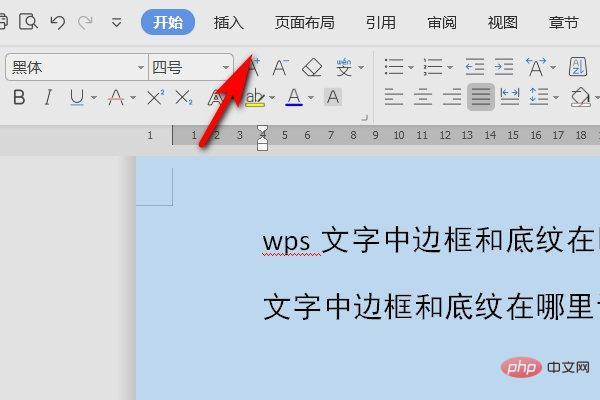
Task: Redo the last undone action
Action: click(x=85, y=23)
